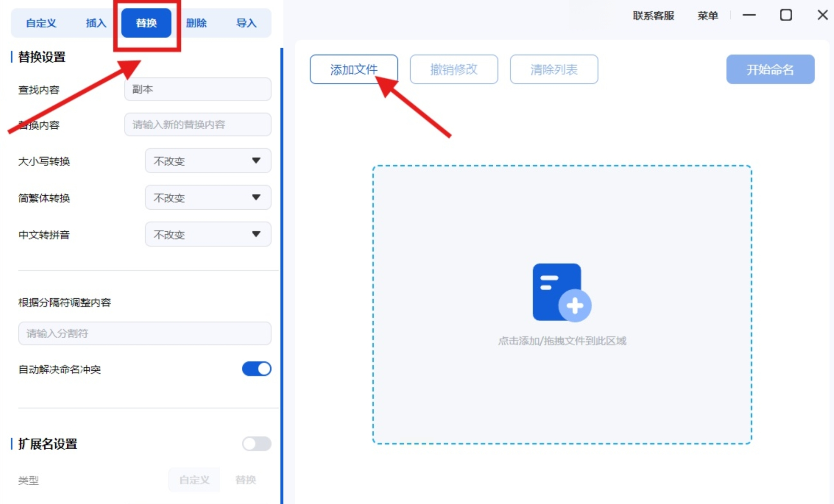Switch to the 插入 tab
This screenshot has height=504, width=834.
(96, 23)
